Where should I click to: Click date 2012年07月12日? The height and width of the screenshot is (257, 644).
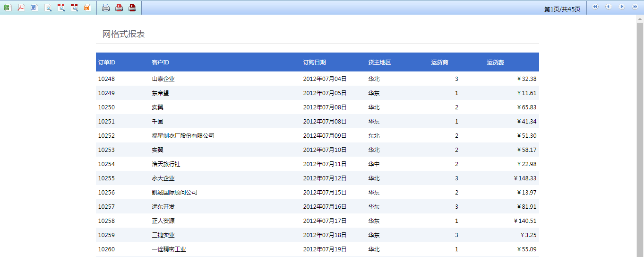point(325,178)
